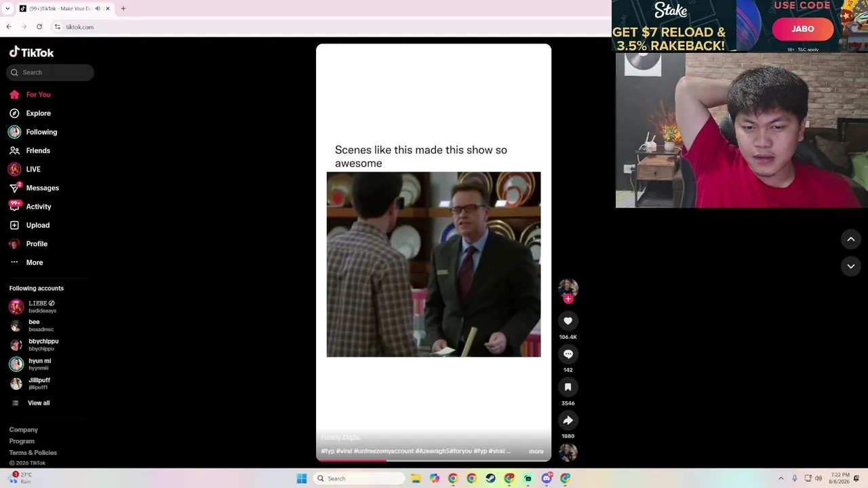Open the Following feed
The height and width of the screenshot is (488, 868).
(x=33, y=132)
